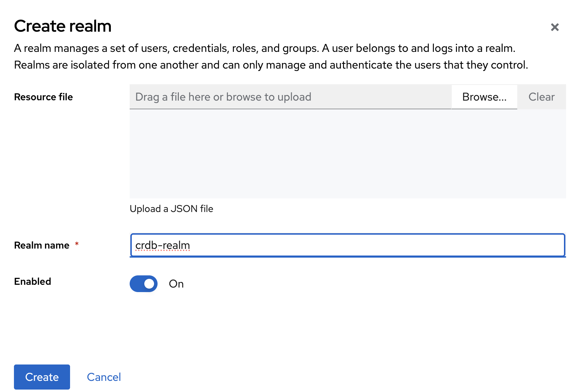Place cursor on the 'crdb-realm' text

tap(162, 245)
